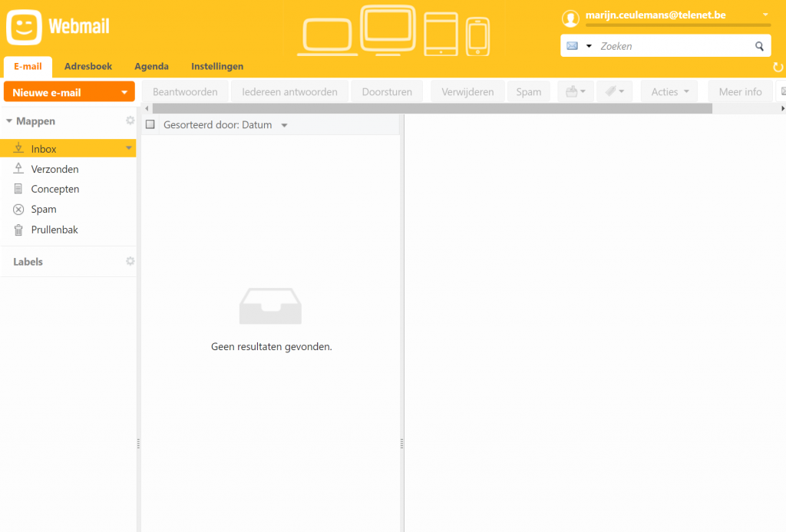Open the Acties dropdown menu

[669, 92]
